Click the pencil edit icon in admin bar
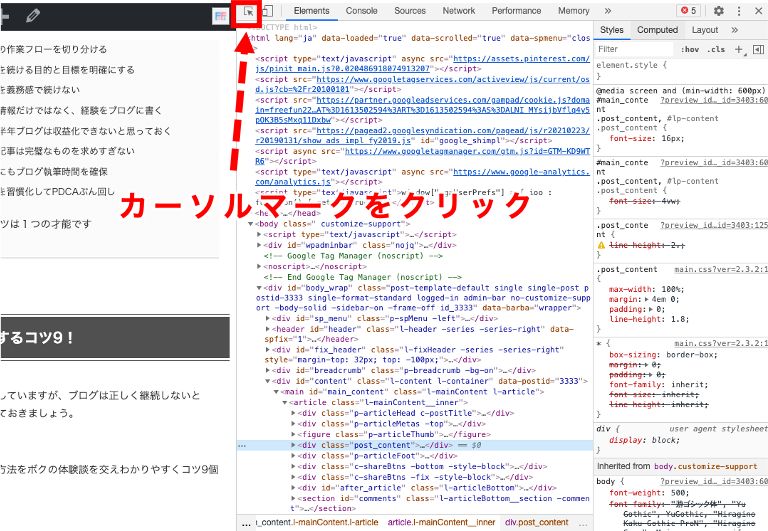The width and height of the screenshot is (768, 531). (33, 16)
